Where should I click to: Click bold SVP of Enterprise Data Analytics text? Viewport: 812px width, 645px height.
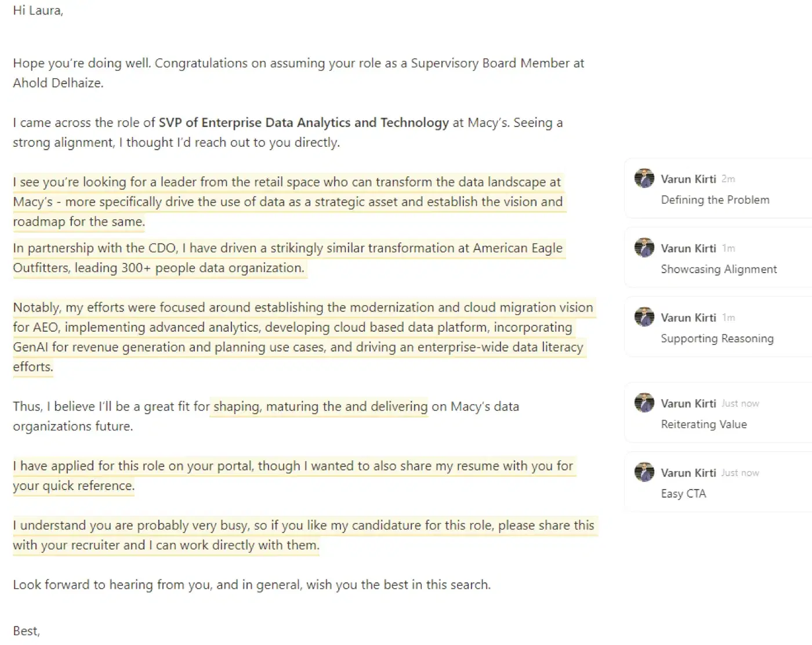[304, 123]
